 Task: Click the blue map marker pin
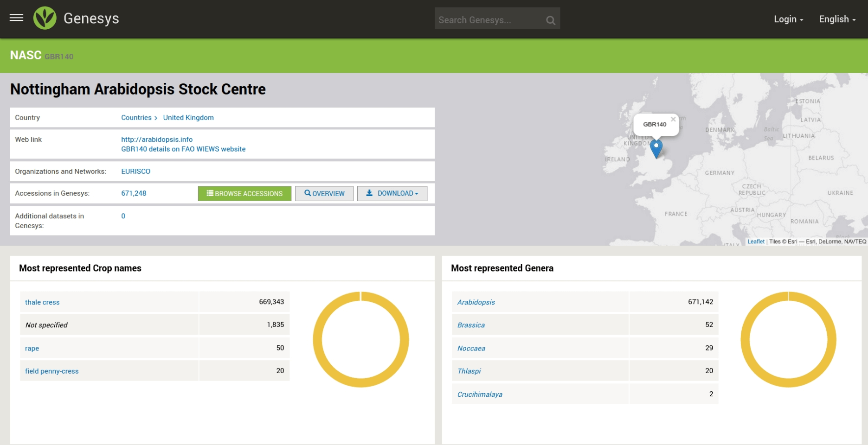click(656, 148)
